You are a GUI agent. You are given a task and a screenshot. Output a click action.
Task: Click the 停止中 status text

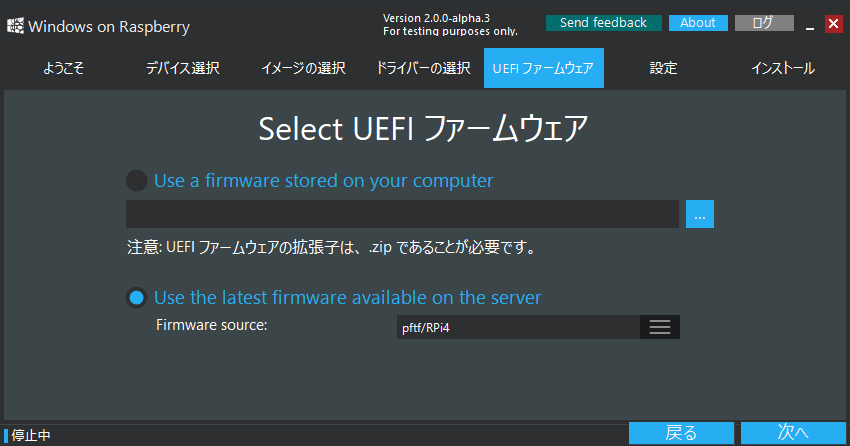pos(31,436)
